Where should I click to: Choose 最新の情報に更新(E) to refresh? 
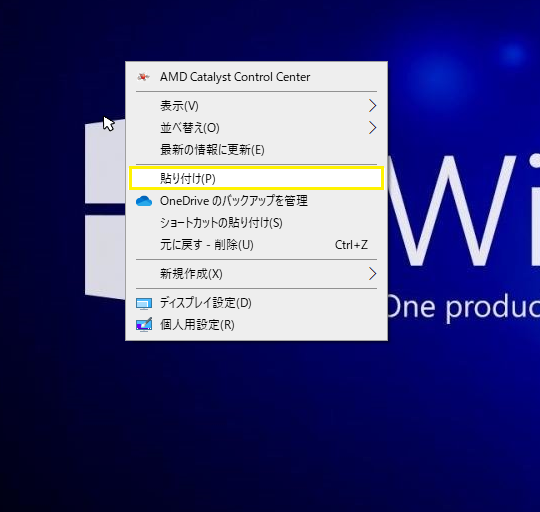pyautogui.click(x=212, y=150)
